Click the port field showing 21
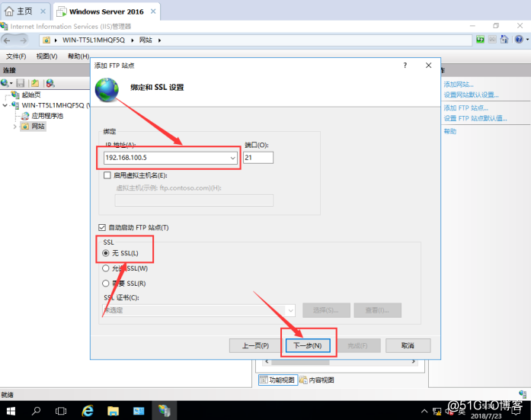 pyautogui.click(x=258, y=158)
